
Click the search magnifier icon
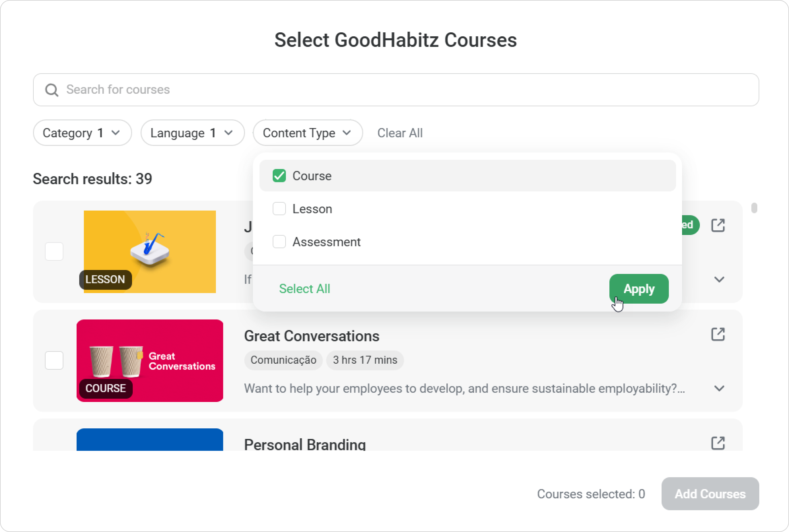click(x=51, y=90)
